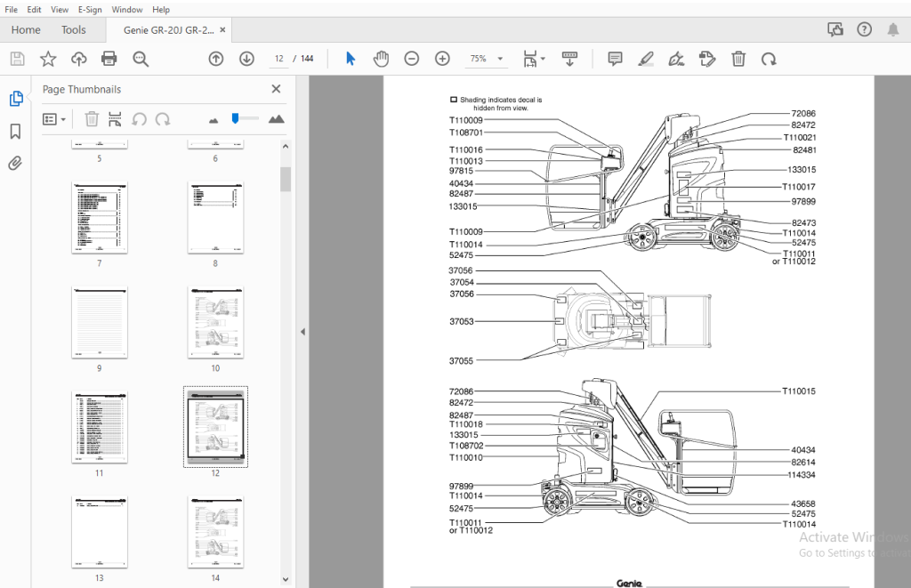This screenshot has width=911, height=588.
Task: Click the thumbnails scrollbar down arrow
Action: (286, 579)
